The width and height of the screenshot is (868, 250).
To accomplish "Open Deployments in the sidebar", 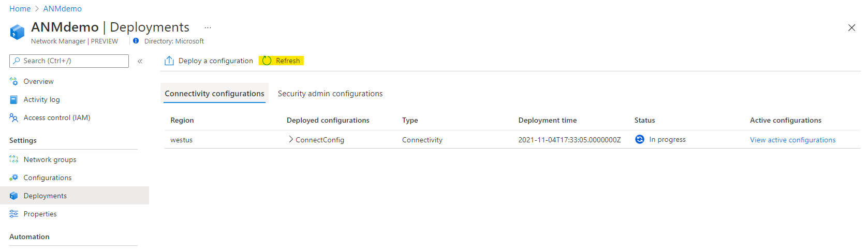I will click(45, 196).
